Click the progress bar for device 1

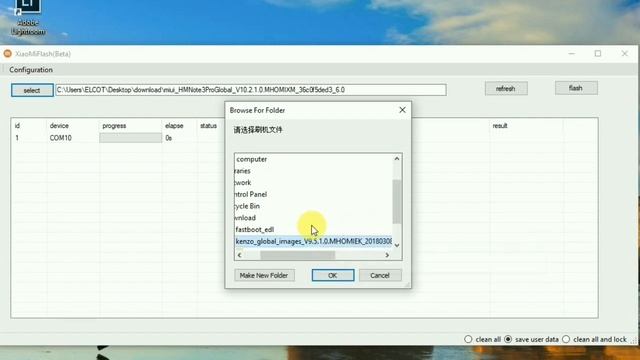coord(131,138)
